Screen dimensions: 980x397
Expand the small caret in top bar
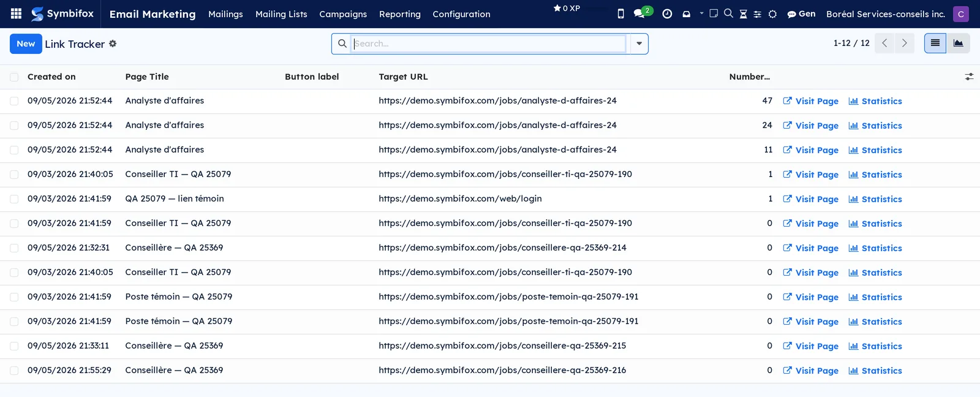pyautogui.click(x=701, y=13)
